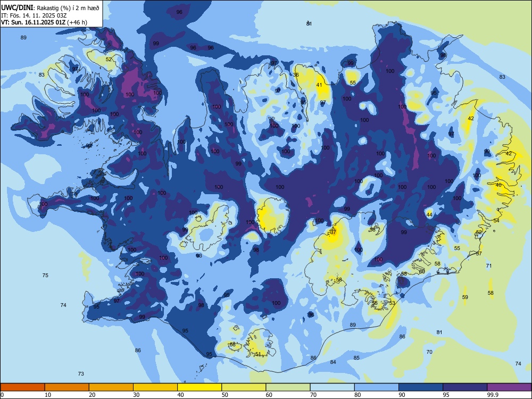Click the legend tick label '20'
This screenshot has width=532, height=399.
point(92,395)
